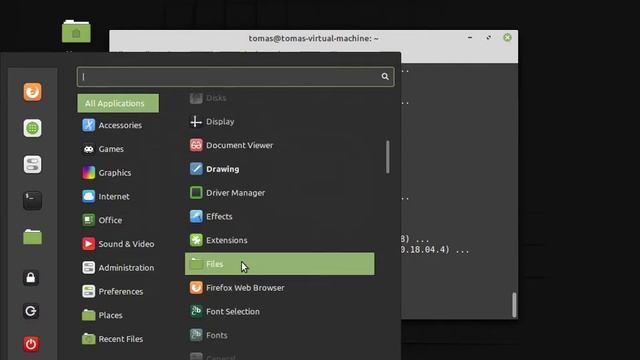The width and height of the screenshot is (640, 360).
Task: Click the Graphics rainbow icon
Action: tap(88, 173)
